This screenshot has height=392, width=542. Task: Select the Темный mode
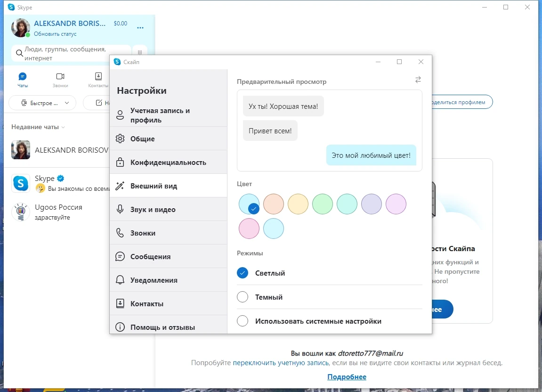click(x=243, y=297)
